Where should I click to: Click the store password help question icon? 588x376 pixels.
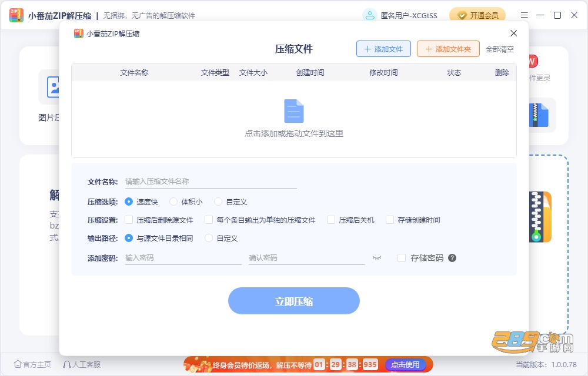coord(452,258)
